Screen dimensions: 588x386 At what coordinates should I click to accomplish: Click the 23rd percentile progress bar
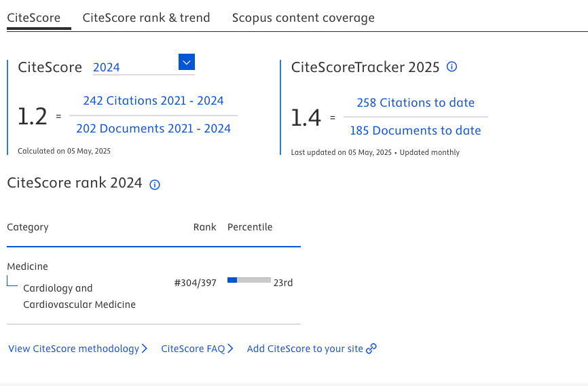pos(249,280)
